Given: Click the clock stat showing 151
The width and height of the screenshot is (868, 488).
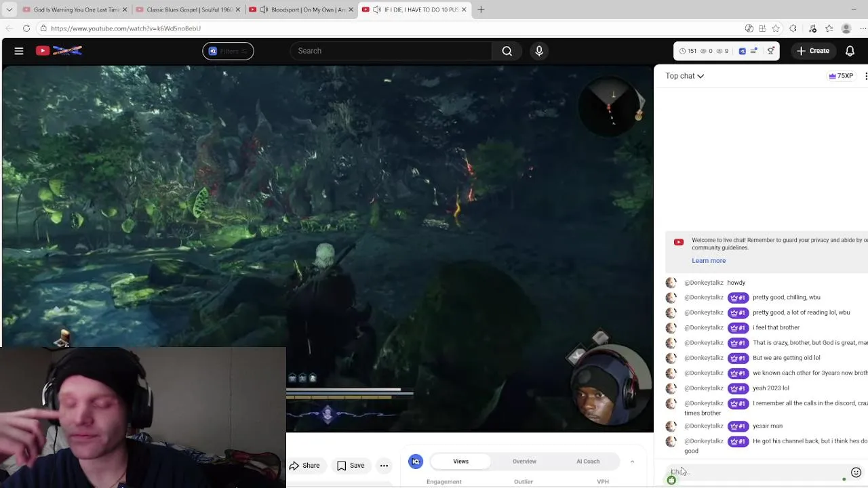Looking at the screenshot, I should pos(688,51).
